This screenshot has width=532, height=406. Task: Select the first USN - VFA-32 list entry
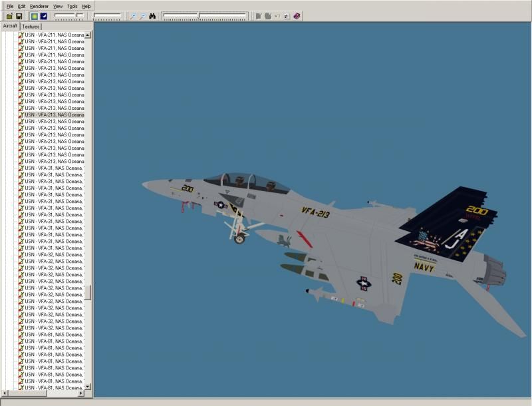51,255
